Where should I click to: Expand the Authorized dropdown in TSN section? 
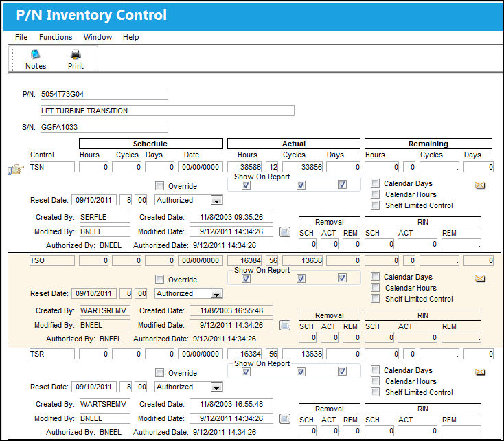[217, 201]
